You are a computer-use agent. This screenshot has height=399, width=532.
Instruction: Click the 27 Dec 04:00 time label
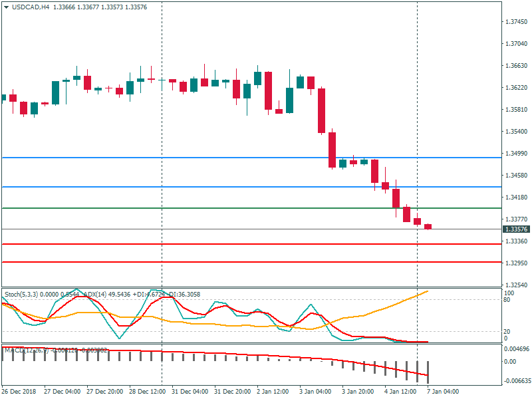click(62, 392)
